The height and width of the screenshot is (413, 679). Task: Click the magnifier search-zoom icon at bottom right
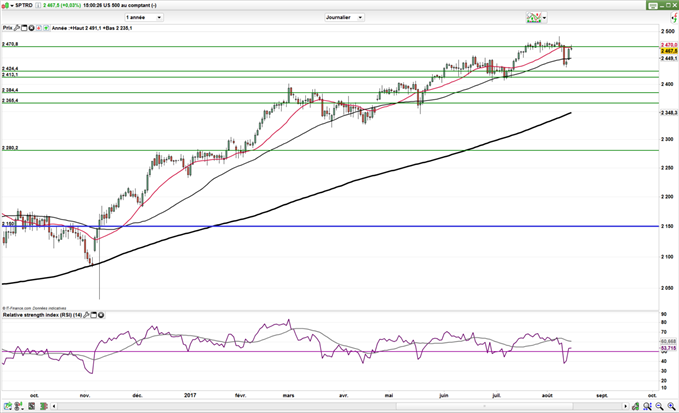[x=647, y=406]
